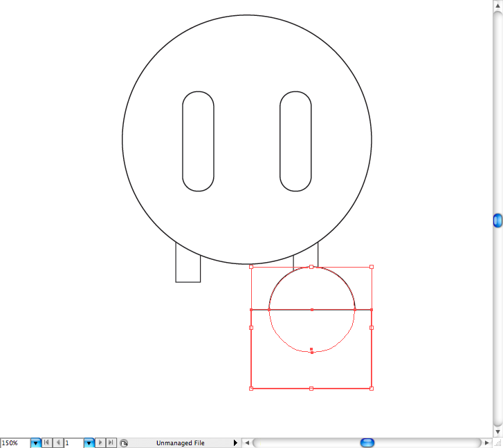
Task: Click the bottom-right bounding box handle
Action: [372, 389]
